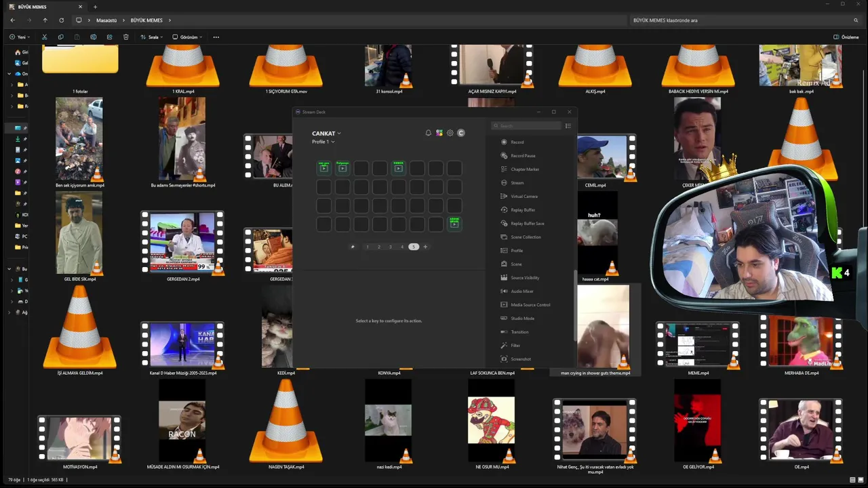Select the Record action icon

point(504,142)
